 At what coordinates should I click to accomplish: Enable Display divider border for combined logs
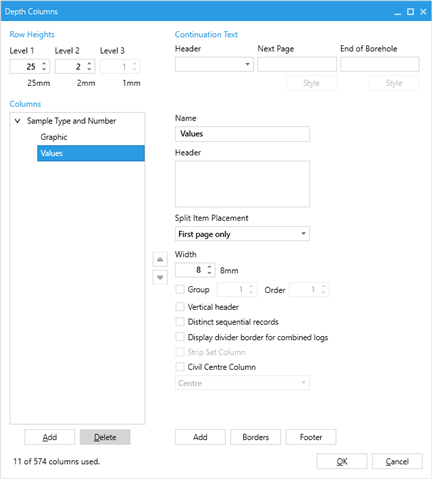[x=180, y=337]
